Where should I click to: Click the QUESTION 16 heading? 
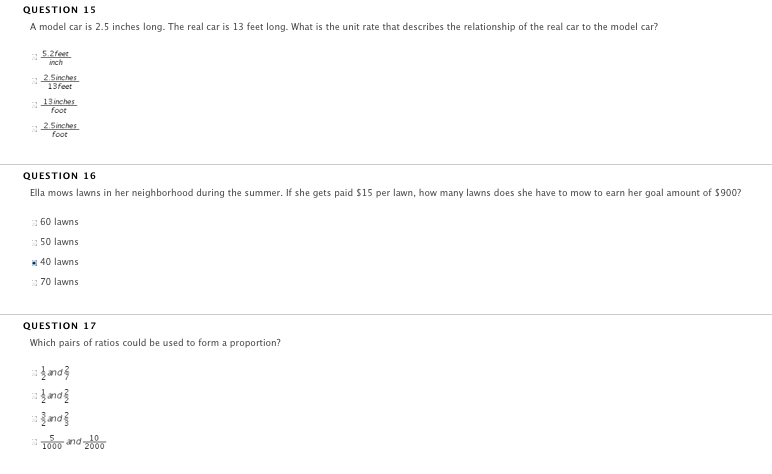pyautogui.click(x=60, y=176)
